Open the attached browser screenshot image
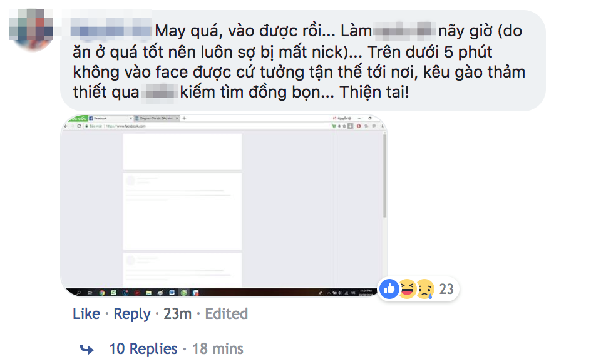 (x=224, y=206)
